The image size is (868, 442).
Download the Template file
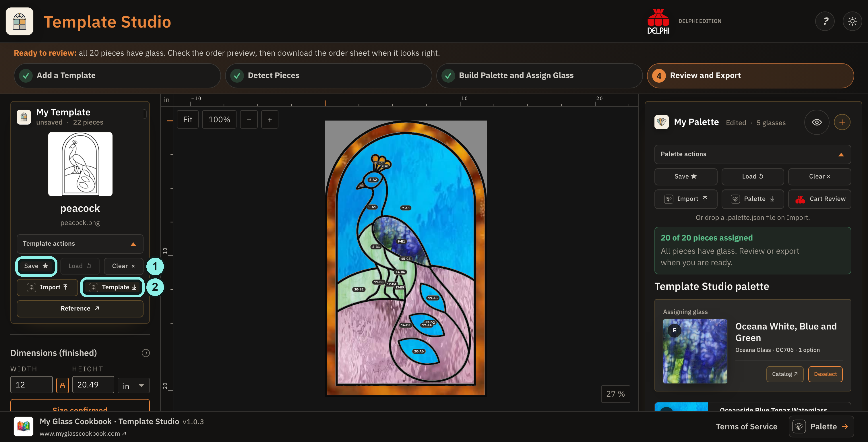113,287
